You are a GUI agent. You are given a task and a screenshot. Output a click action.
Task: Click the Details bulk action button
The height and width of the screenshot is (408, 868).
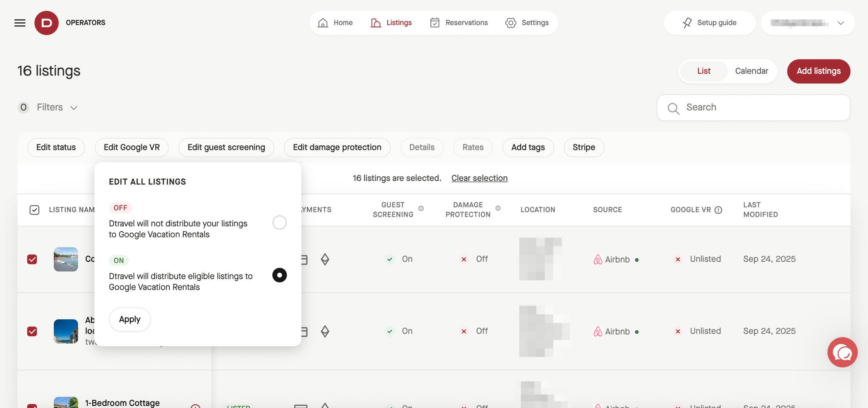(422, 148)
